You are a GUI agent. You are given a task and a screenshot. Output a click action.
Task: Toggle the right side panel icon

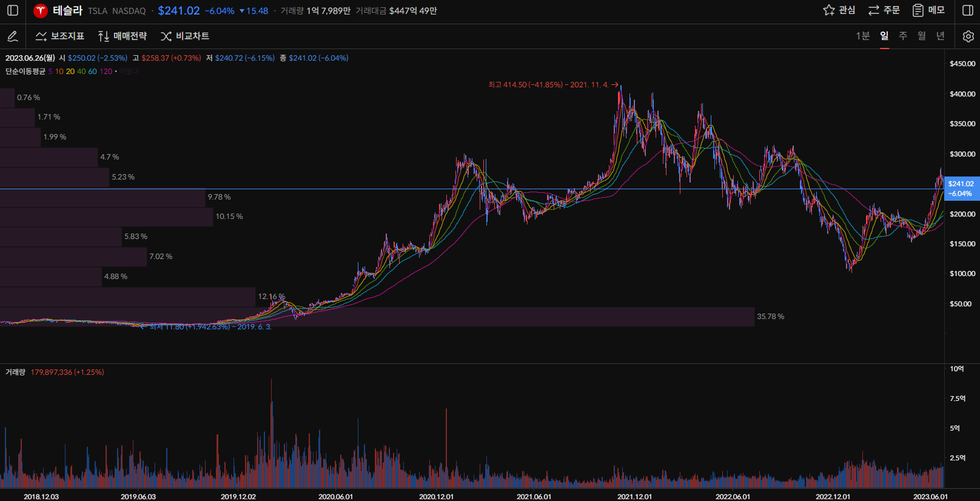tap(968, 10)
